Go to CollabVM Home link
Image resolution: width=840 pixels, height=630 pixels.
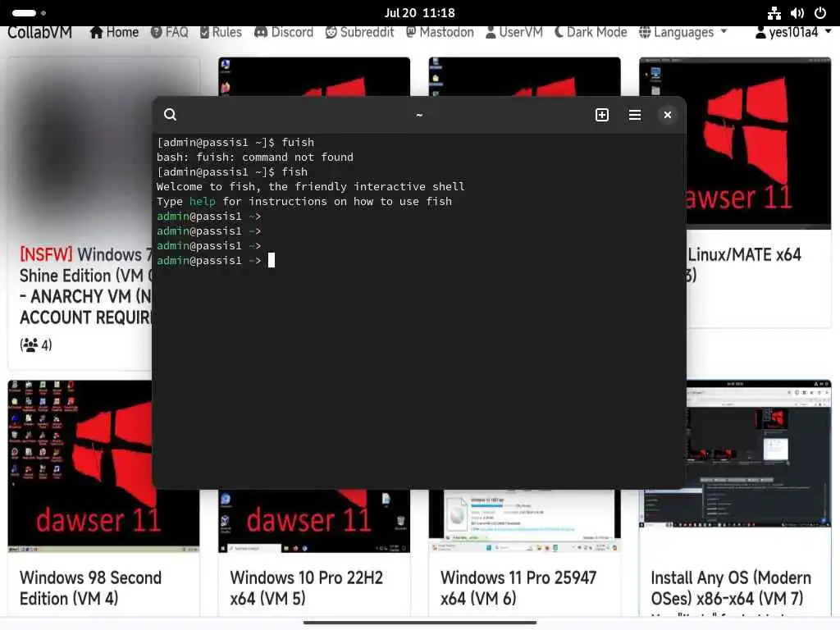coord(114,32)
